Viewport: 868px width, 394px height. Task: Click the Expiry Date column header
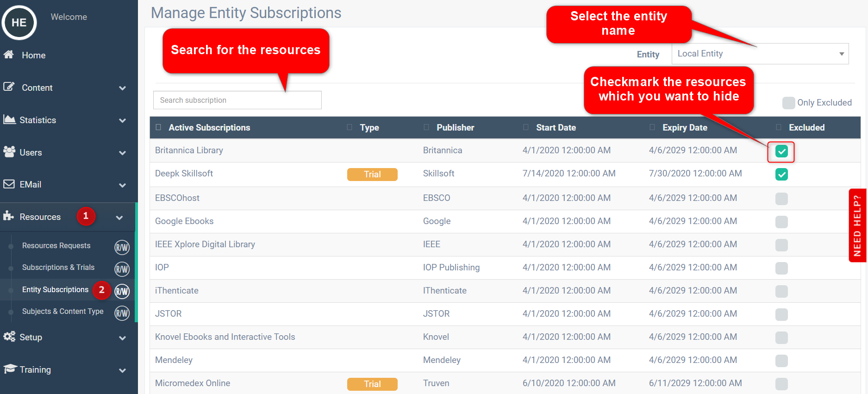pyautogui.click(x=685, y=127)
